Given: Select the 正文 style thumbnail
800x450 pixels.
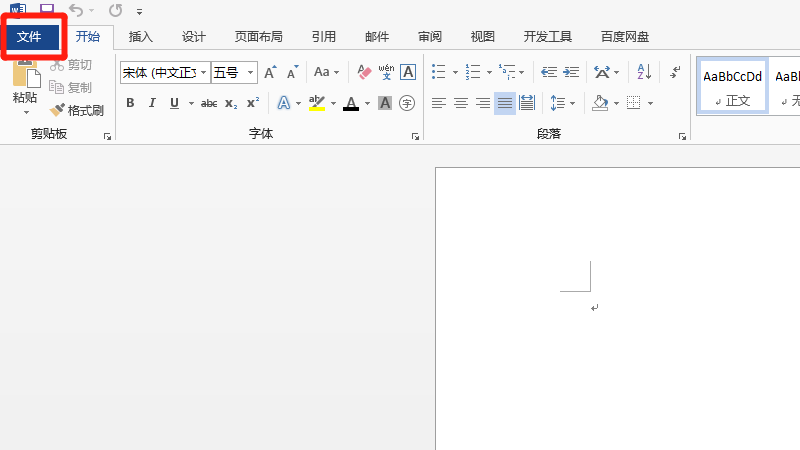Looking at the screenshot, I should pyautogui.click(x=732, y=85).
